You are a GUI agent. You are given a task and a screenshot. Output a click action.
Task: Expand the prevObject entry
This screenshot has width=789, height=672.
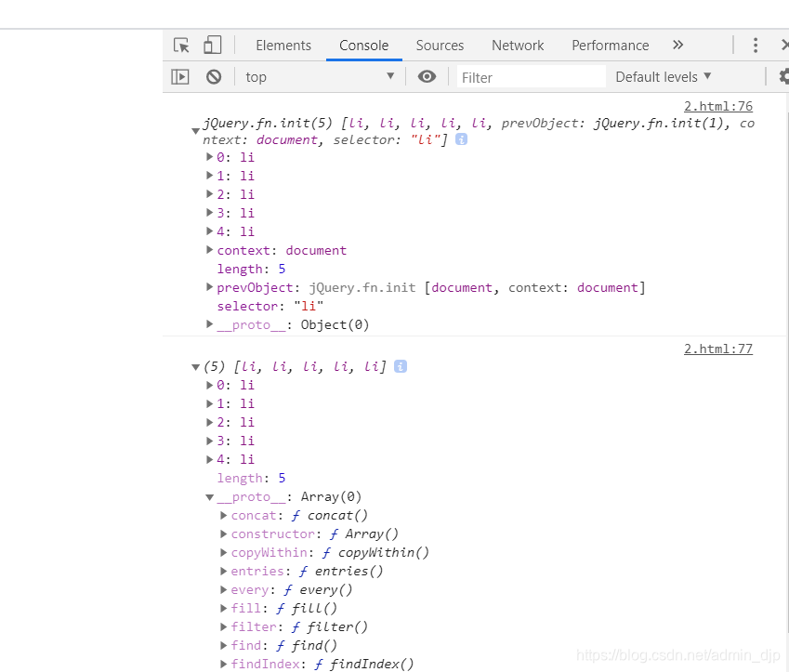pyautogui.click(x=209, y=287)
